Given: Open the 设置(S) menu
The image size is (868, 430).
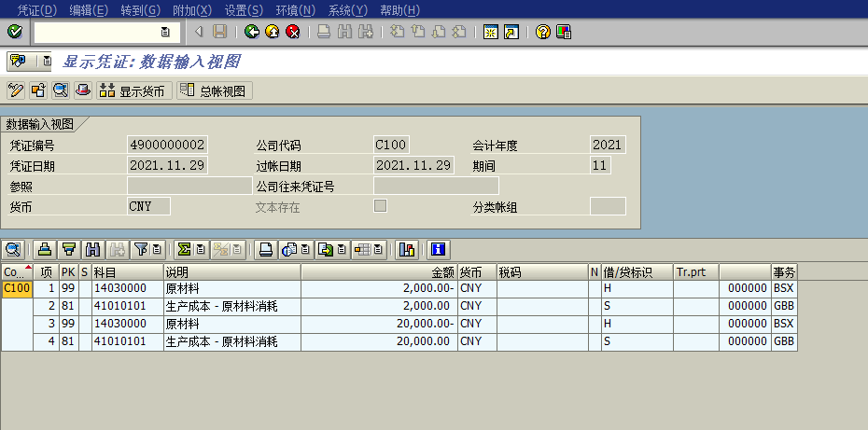Looking at the screenshot, I should (x=244, y=10).
